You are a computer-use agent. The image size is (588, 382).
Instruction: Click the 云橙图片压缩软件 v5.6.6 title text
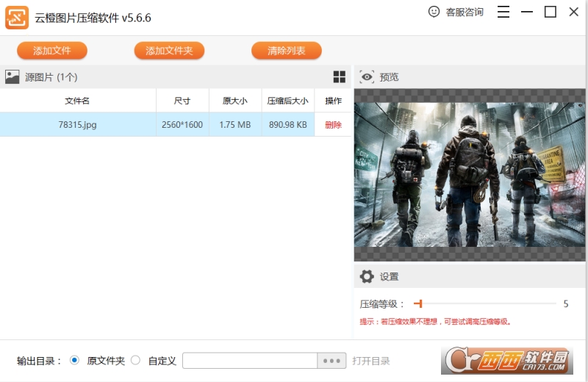(93, 18)
